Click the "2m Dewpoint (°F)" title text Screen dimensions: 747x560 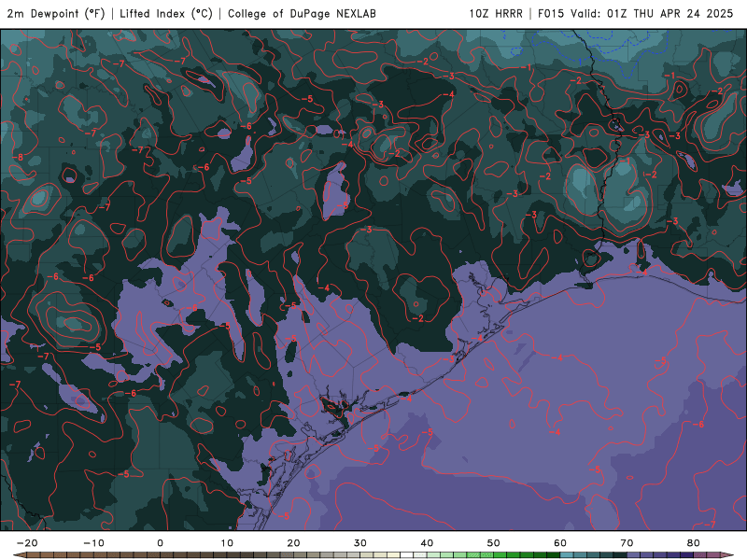coord(56,14)
